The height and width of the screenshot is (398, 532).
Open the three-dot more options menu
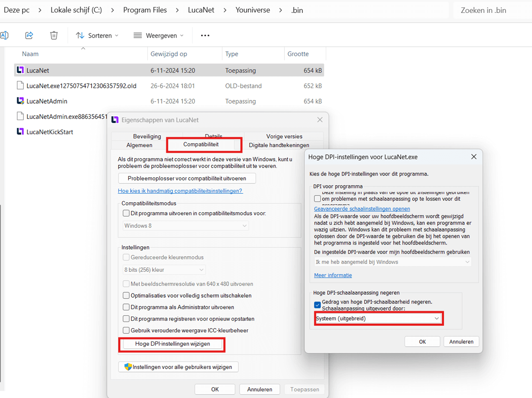pos(205,36)
